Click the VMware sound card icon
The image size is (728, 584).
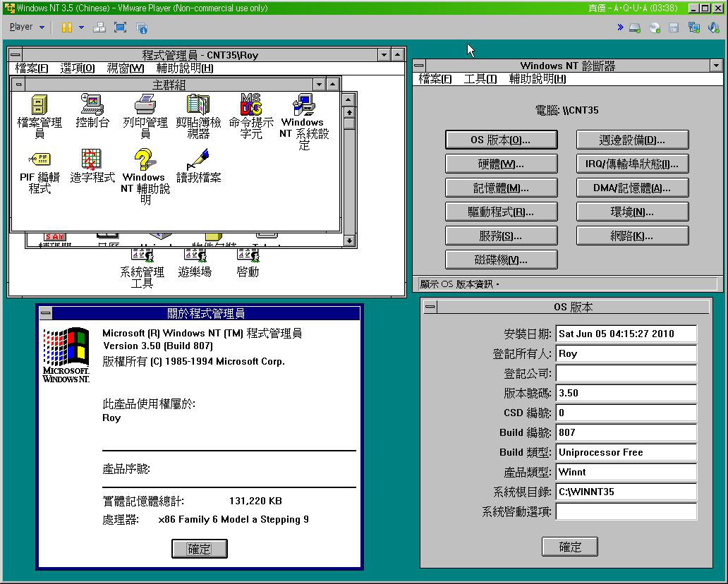714,28
